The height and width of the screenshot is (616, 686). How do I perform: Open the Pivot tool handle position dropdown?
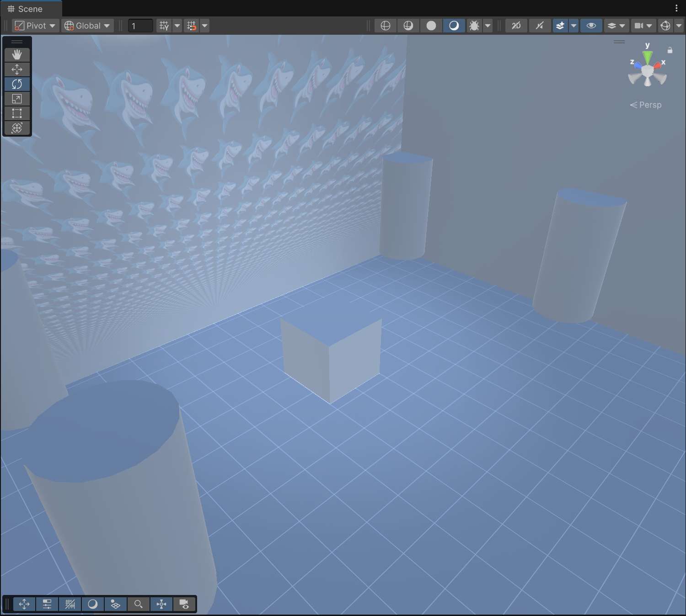pos(36,26)
